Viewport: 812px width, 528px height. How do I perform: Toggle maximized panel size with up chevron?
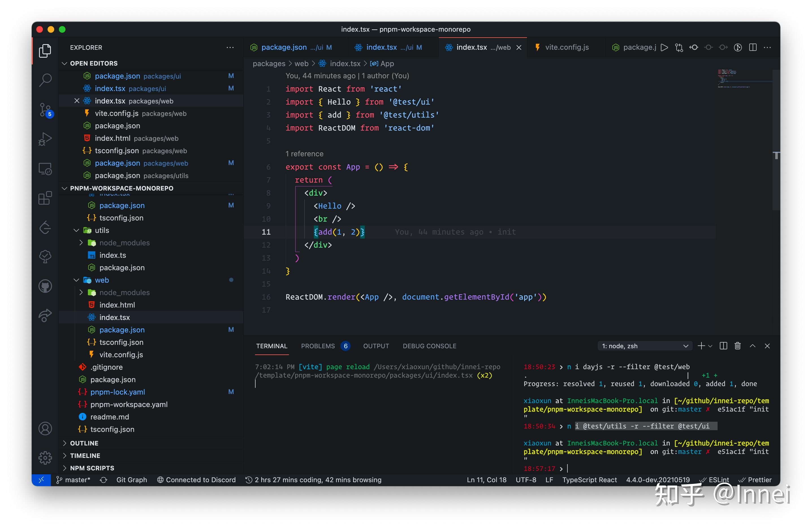tap(752, 346)
